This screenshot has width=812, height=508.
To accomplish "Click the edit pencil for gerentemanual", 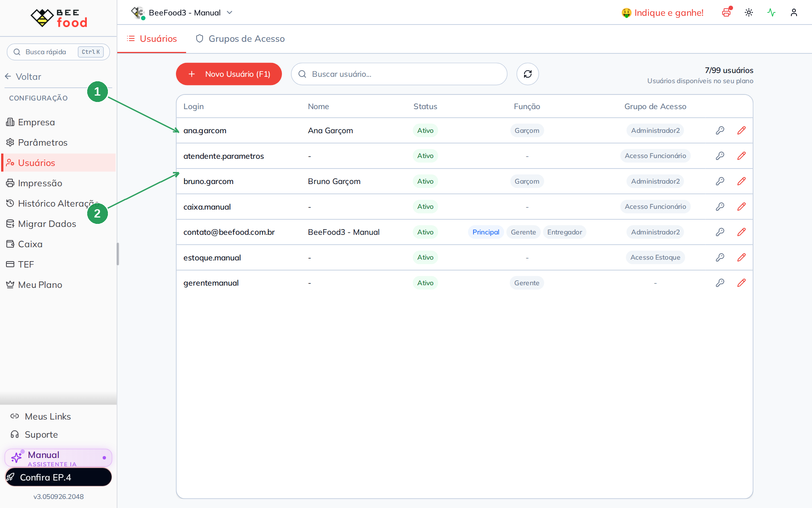I will tap(741, 283).
